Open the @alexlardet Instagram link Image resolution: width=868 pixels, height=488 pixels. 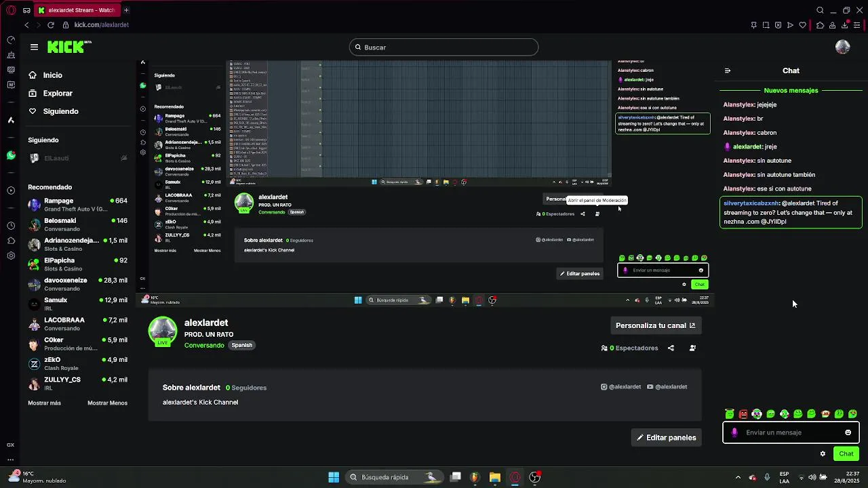tap(621, 387)
